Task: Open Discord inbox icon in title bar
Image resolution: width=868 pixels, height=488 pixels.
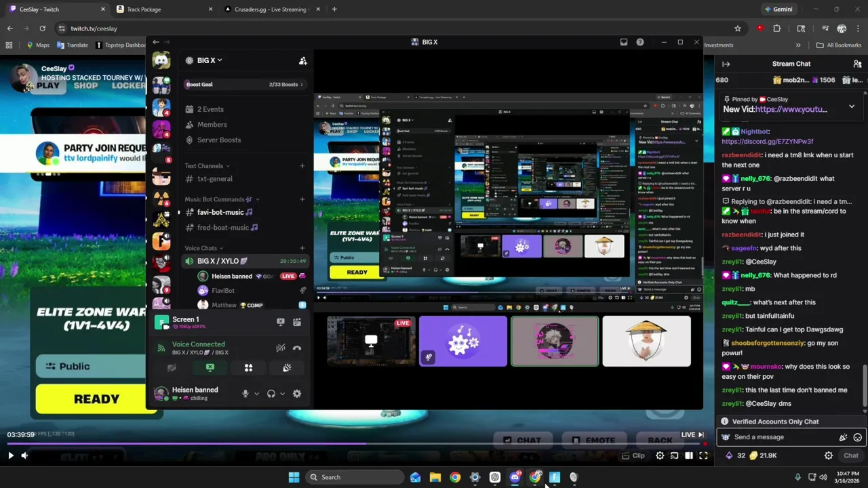Action: tap(624, 42)
